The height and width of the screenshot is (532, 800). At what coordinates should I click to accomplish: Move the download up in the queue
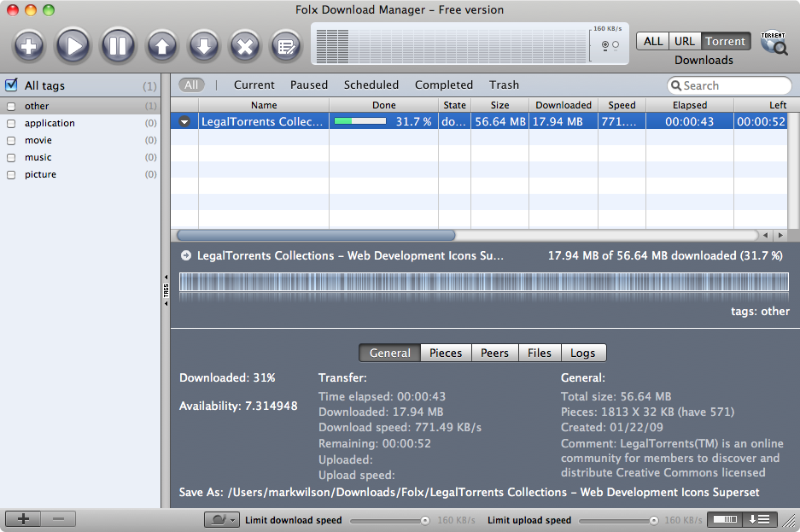coord(161,45)
